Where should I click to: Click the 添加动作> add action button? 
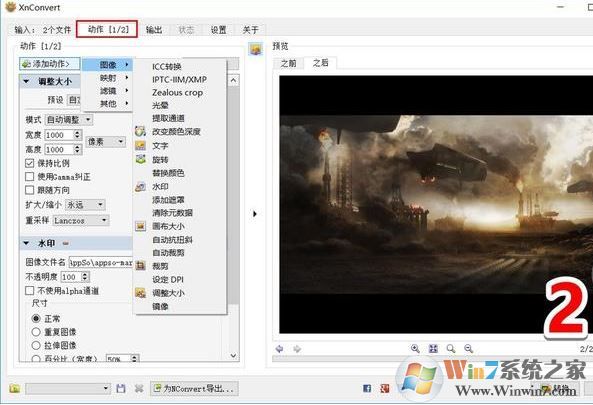[x=50, y=64]
